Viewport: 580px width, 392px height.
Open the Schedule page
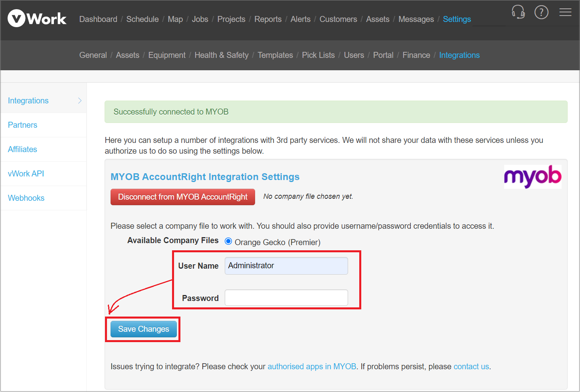point(143,19)
